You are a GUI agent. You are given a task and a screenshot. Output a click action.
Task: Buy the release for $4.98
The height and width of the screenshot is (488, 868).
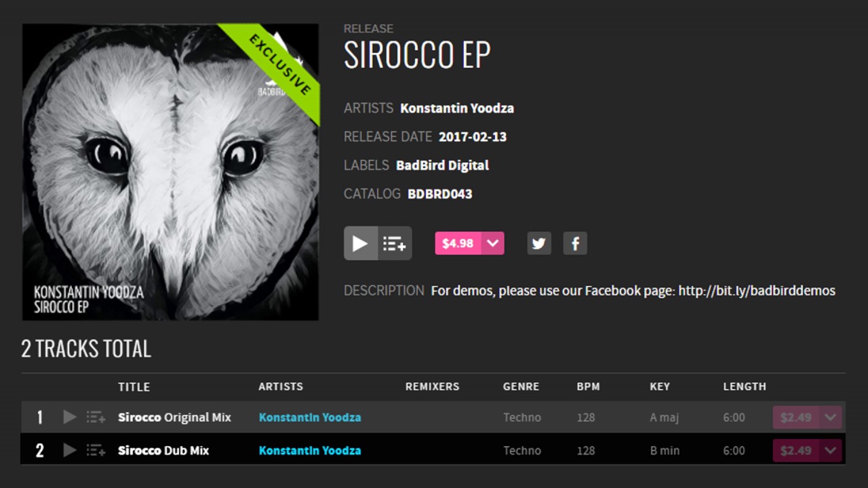[458, 243]
